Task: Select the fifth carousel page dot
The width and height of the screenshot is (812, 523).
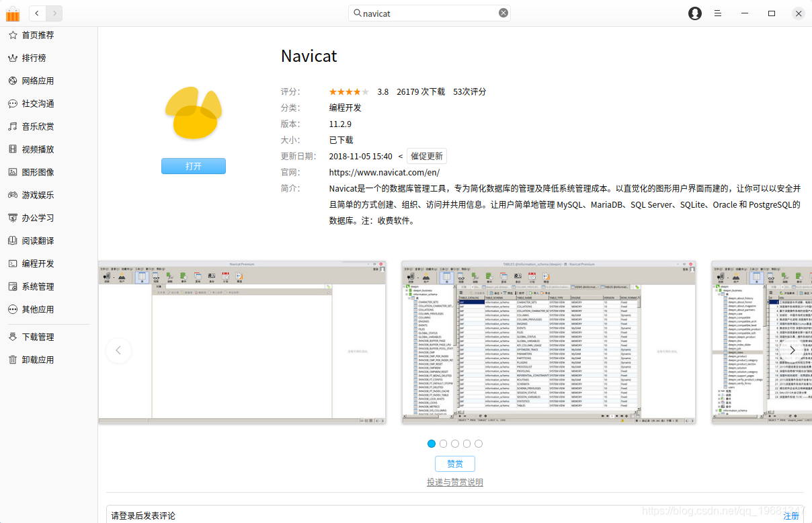Action: coord(479,444)
